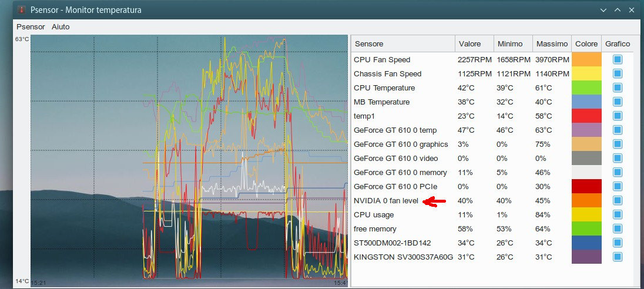Viewport: 644px width, 289px height.
Task: Click the dark red swatch for GeForce PCIe
Action: (586, 186)
